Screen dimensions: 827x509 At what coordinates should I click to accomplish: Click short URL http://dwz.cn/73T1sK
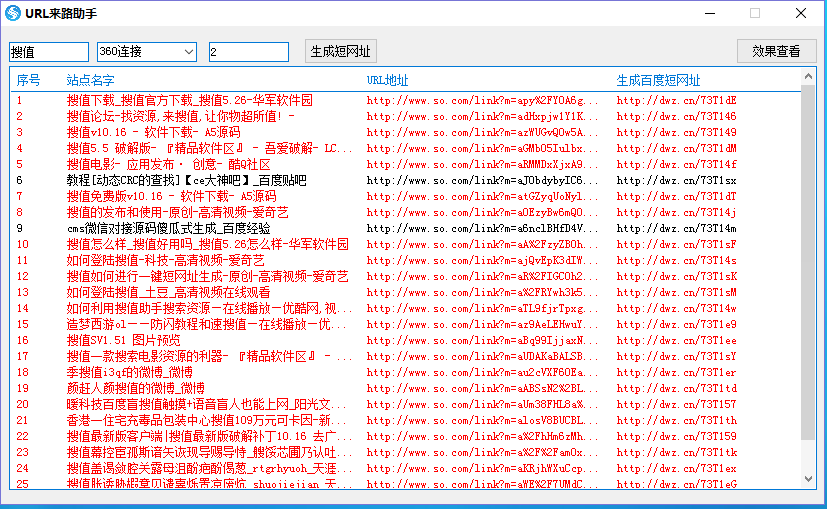(676, 276)
